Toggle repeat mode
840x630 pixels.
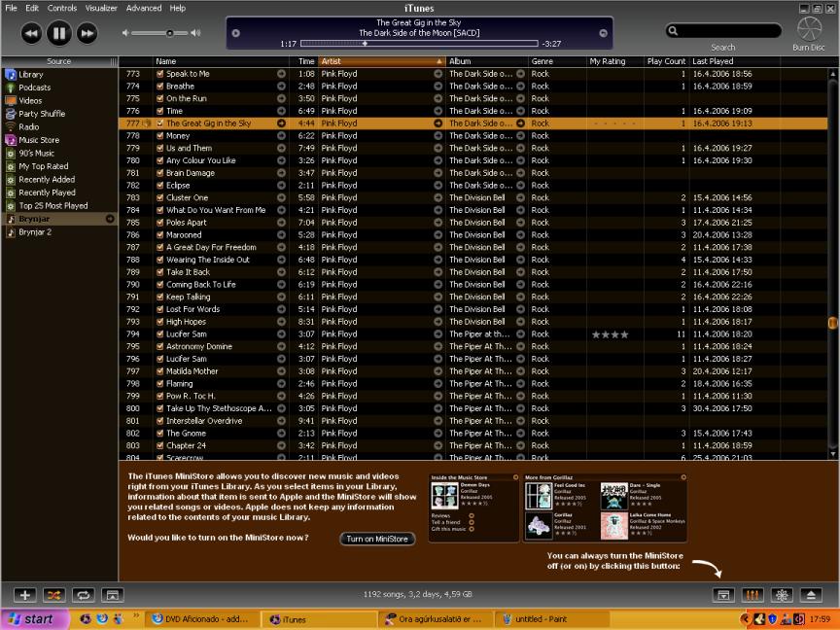click(83, 595)
